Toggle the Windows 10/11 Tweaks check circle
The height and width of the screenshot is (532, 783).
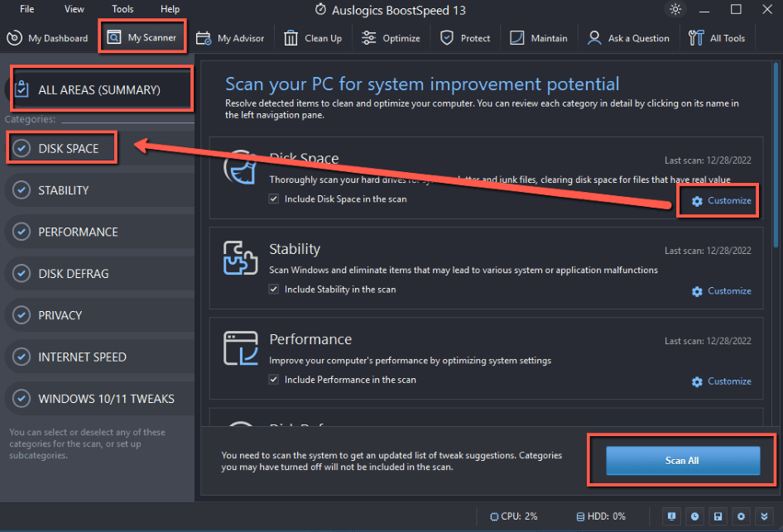pyautogui.click(x=22, y=399)
